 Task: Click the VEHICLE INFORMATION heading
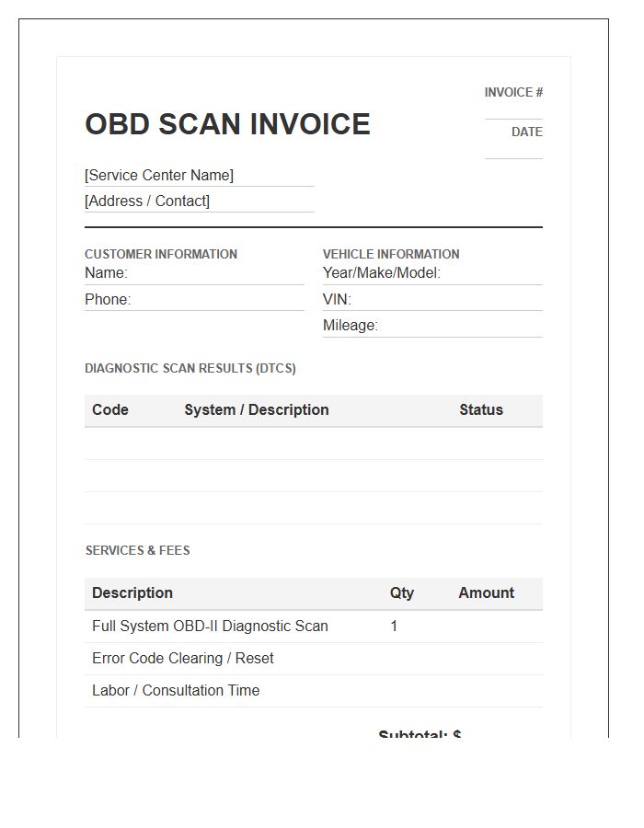click(391, 254)
